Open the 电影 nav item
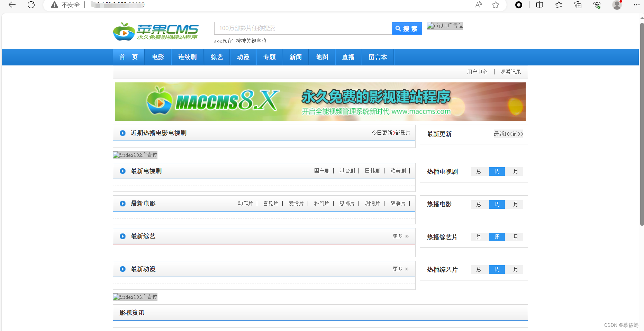Screen dimensions: 644x331 click(x=158, y=57)
